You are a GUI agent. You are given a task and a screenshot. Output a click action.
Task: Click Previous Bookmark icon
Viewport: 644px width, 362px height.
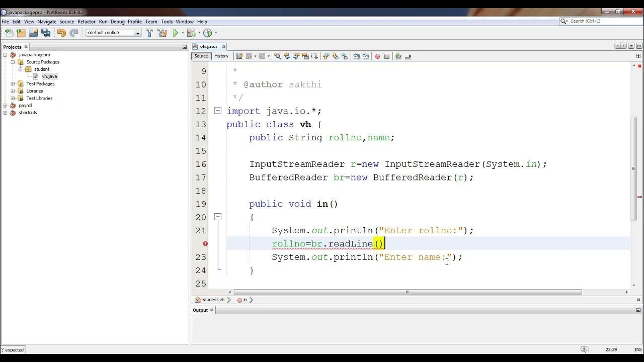point(326,56)
